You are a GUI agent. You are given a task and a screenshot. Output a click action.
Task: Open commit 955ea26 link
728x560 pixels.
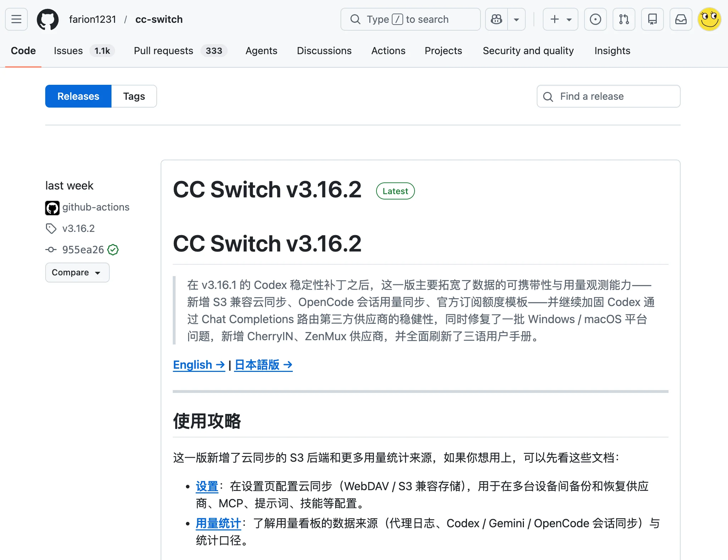(83, 250)
